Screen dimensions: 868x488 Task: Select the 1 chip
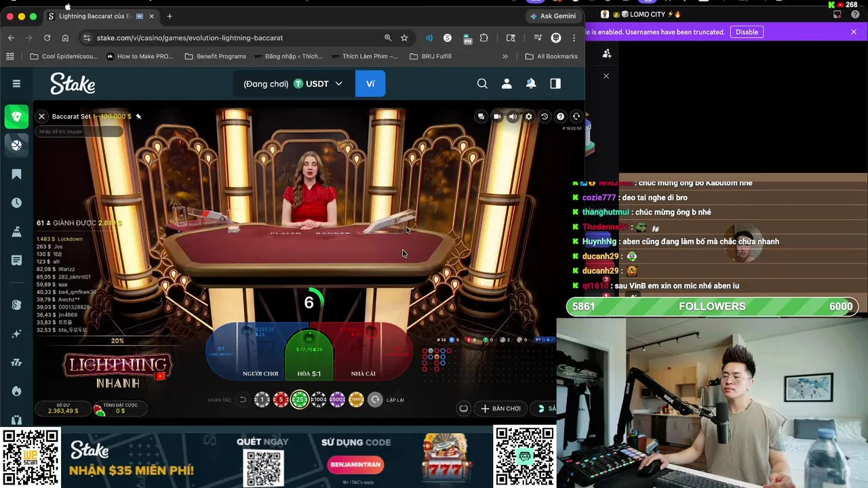(262, 400)
